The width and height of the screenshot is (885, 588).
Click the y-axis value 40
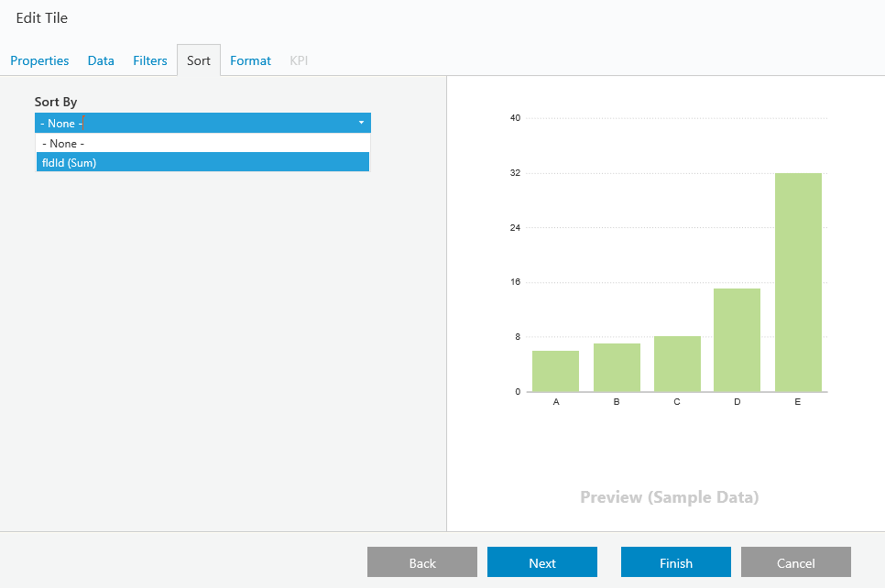(515, 118)
